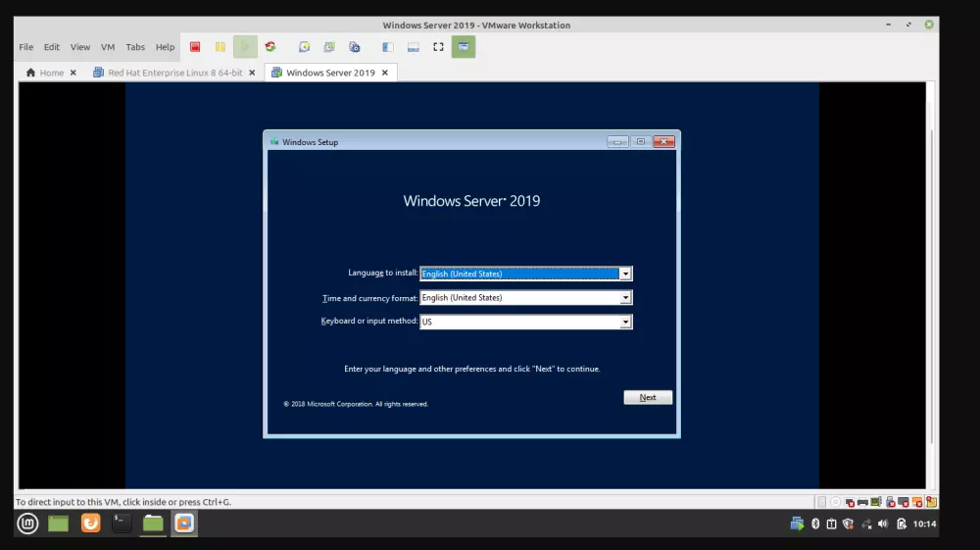Image resolution: width=980 pixels, height=550 pixels.
Task: Click the red power off VM toolbar icon
Action: (195, 47)
